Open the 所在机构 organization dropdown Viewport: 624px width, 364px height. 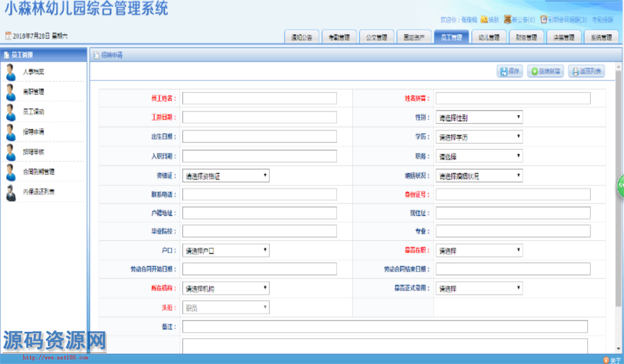226,289
